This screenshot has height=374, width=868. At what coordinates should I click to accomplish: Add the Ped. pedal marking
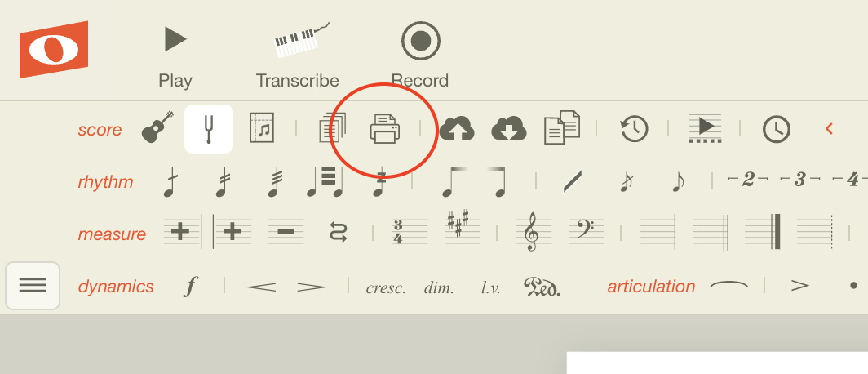click(542, 287)
